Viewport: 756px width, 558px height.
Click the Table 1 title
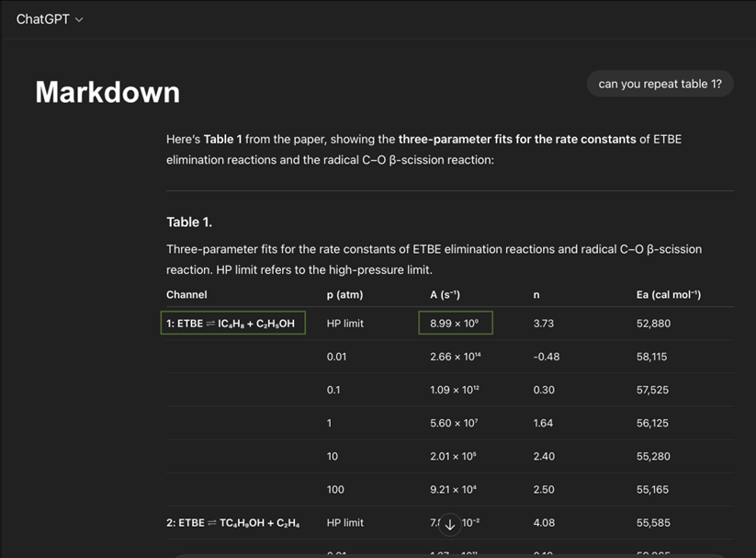point(189,222)
